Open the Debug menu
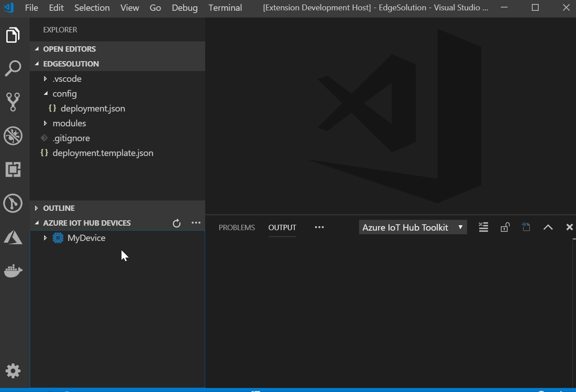 pyautogui.click(x=184, y=8)
